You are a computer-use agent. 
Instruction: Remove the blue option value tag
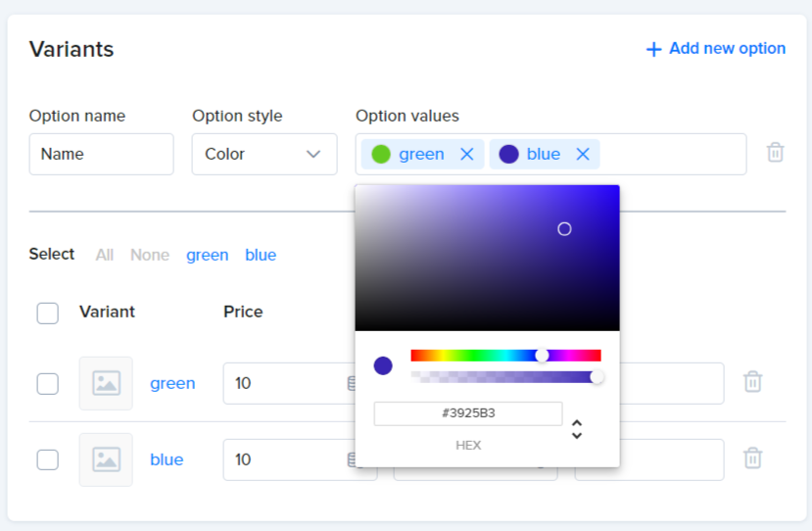pyautogui.click(x=583, y=154)
